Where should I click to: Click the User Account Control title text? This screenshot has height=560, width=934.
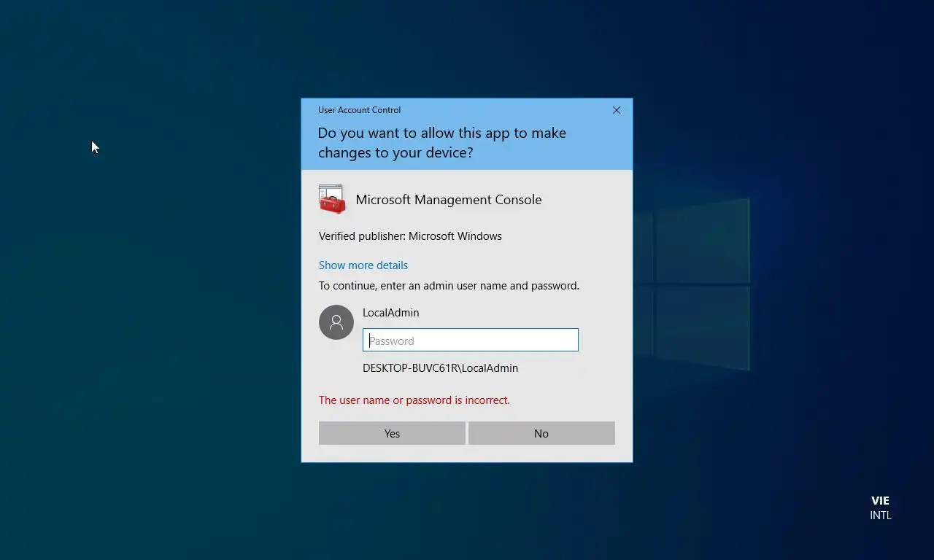[x=360, y=110]
